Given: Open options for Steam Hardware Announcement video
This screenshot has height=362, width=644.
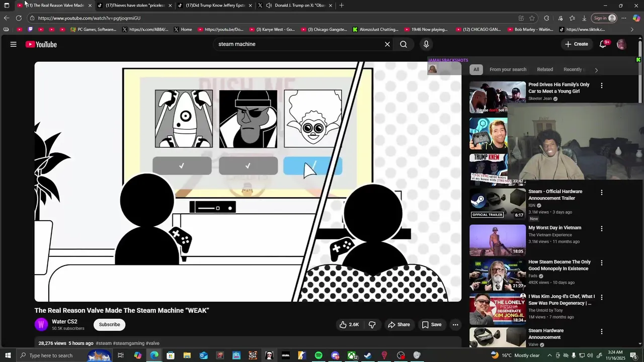Looking at the screenshot, I should coord(601,332).
